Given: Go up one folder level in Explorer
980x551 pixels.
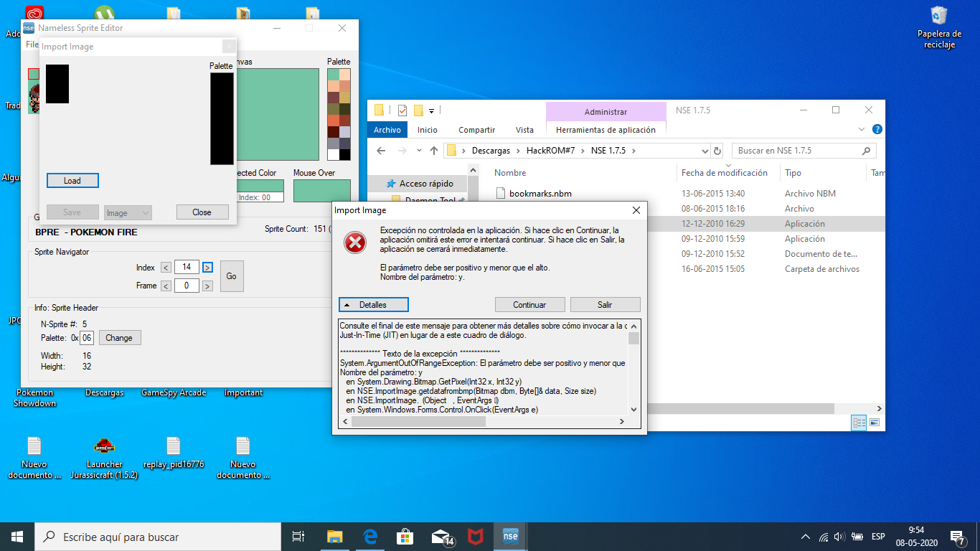Looking at the screenshot, I should (433, 151).
